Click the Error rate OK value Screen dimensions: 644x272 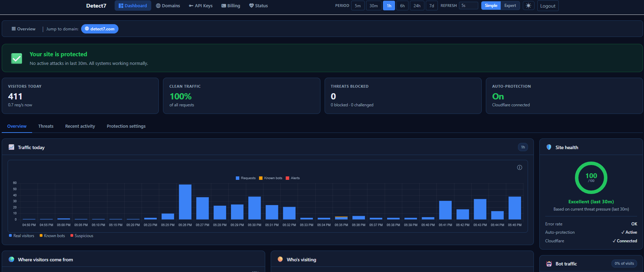[634, 224]
